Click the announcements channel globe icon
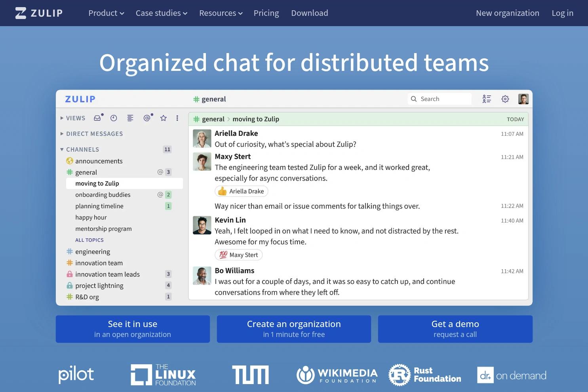Image resolution: width=588 pixels, height=392 pixels. tap(70, 161)
